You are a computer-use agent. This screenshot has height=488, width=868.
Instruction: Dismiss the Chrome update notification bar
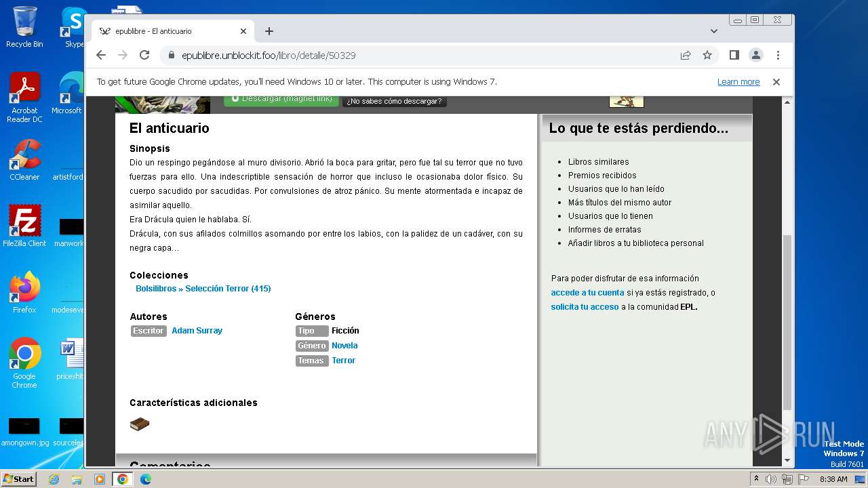click(x=776, y=82)
